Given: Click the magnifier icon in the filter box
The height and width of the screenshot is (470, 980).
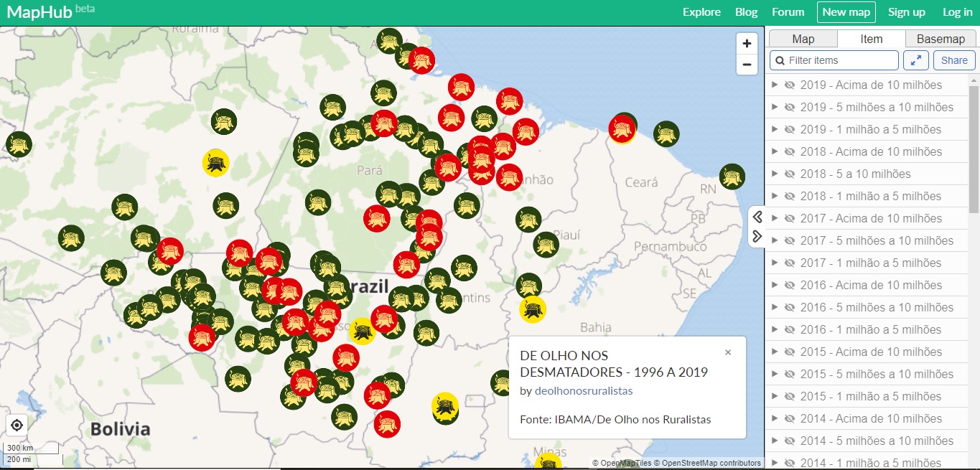Looking at the screenshot, I should (779, 60).
